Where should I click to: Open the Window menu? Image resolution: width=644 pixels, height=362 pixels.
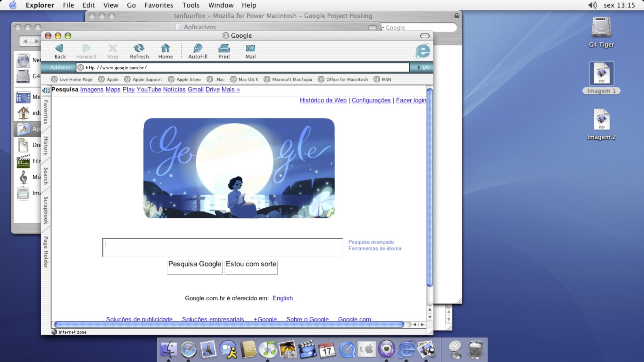click(x=221, y=5)
